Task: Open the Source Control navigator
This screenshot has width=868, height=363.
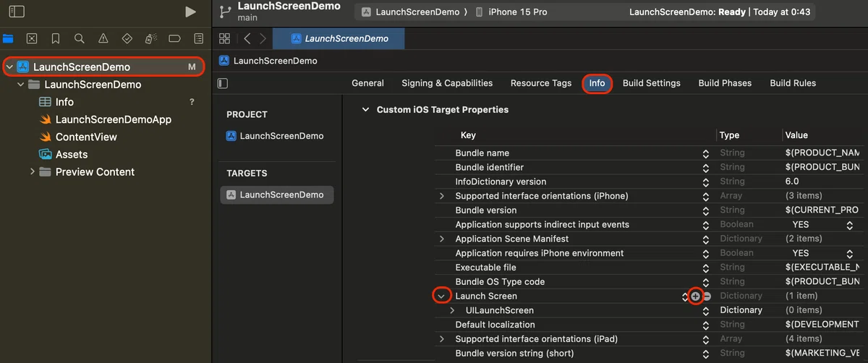Action: [x=32, y=38]
